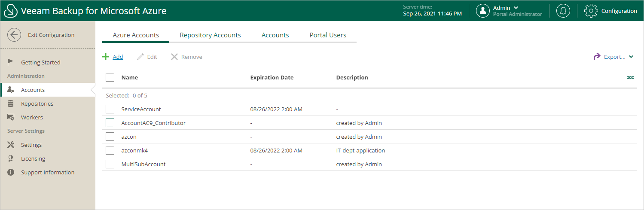
Task: Click the Configuration label in header
Action: point(619,11)
